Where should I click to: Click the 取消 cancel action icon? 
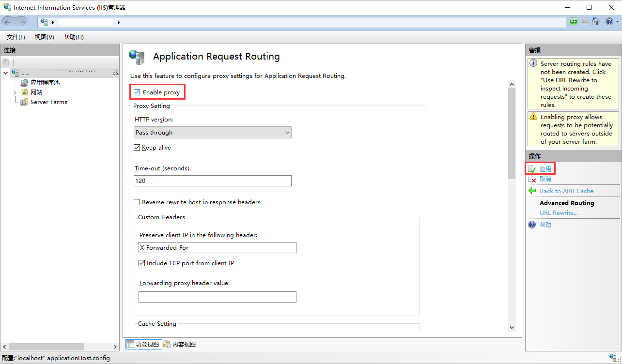tap(532, 179)
